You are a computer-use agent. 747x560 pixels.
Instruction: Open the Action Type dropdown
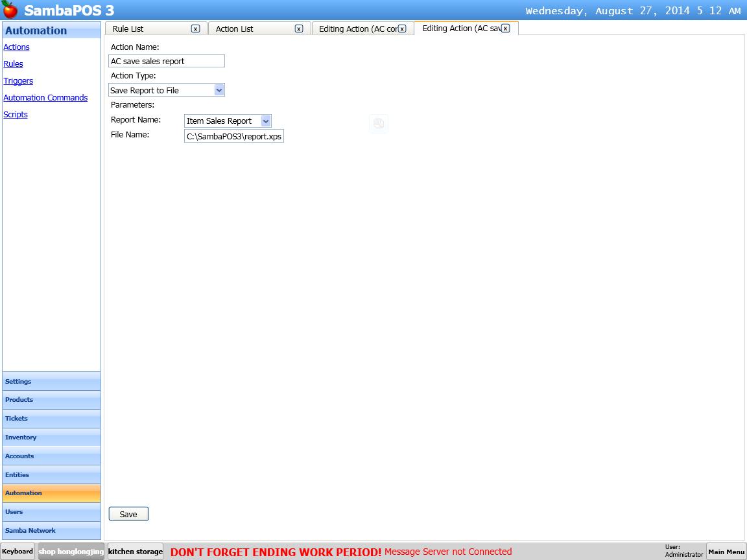219,89
